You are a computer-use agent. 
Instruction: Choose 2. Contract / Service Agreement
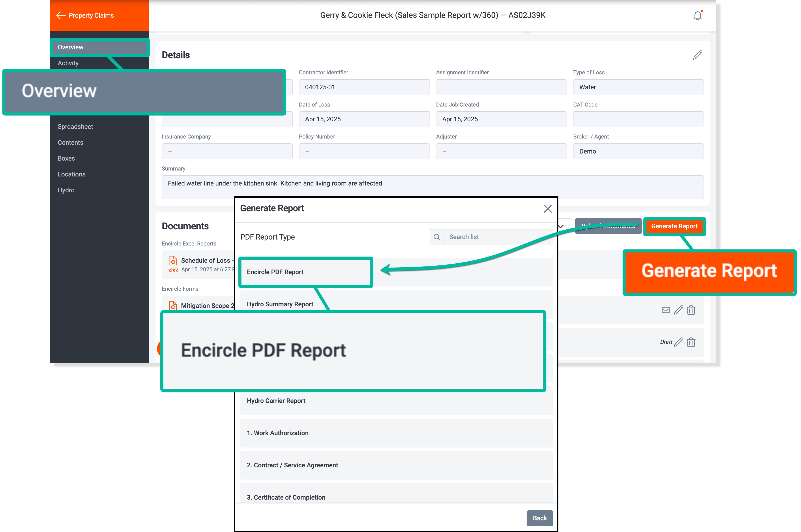click(397, 465)
